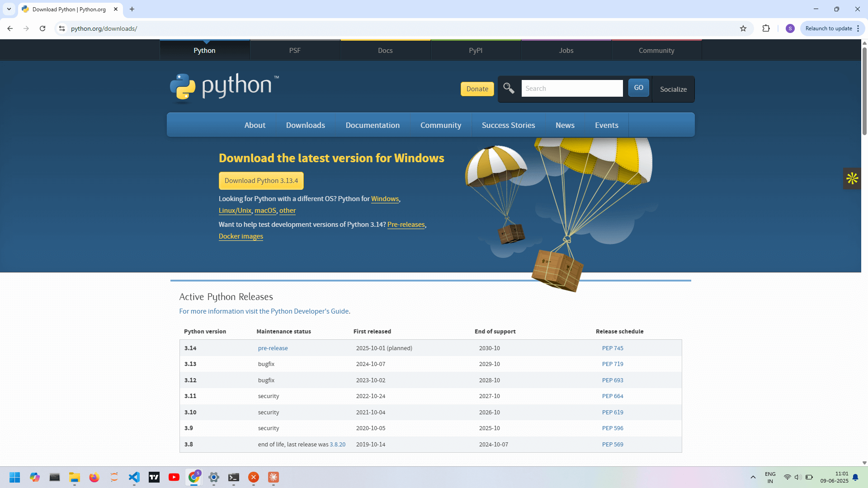This screenshot has width=868, height=488.
Task: Open the Documentation menu
Action: 373,125
